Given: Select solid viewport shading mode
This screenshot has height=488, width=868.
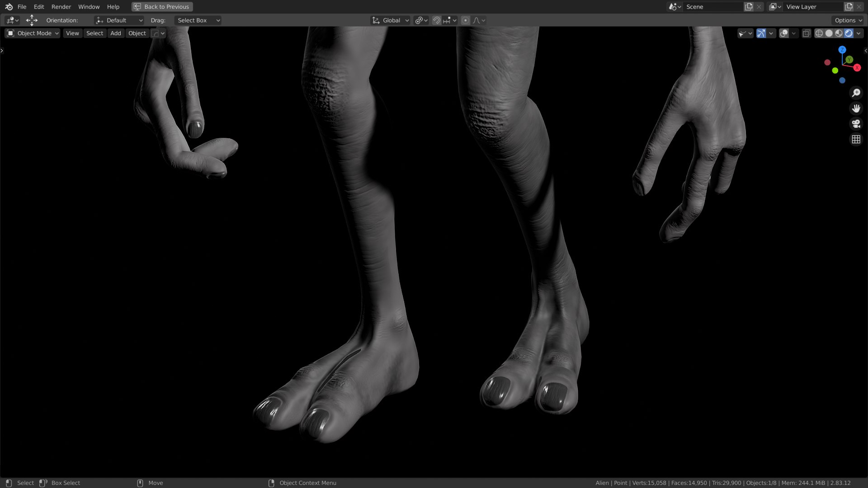Looking at the screenshot, I should [829, 33].
